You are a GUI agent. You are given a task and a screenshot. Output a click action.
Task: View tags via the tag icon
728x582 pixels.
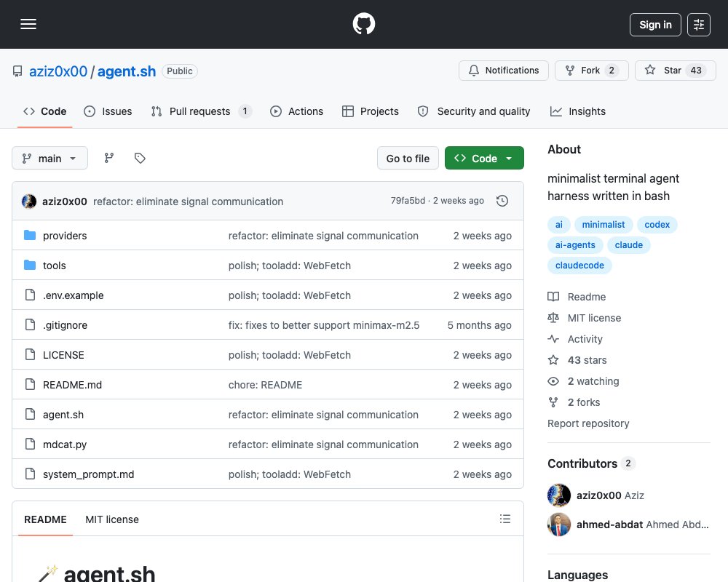coord(140,159)
